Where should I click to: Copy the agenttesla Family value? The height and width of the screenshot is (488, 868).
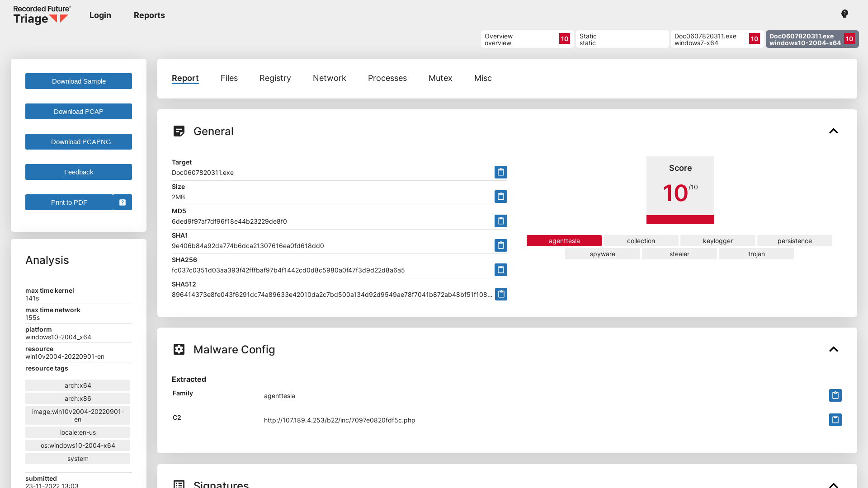pos(835,395)
